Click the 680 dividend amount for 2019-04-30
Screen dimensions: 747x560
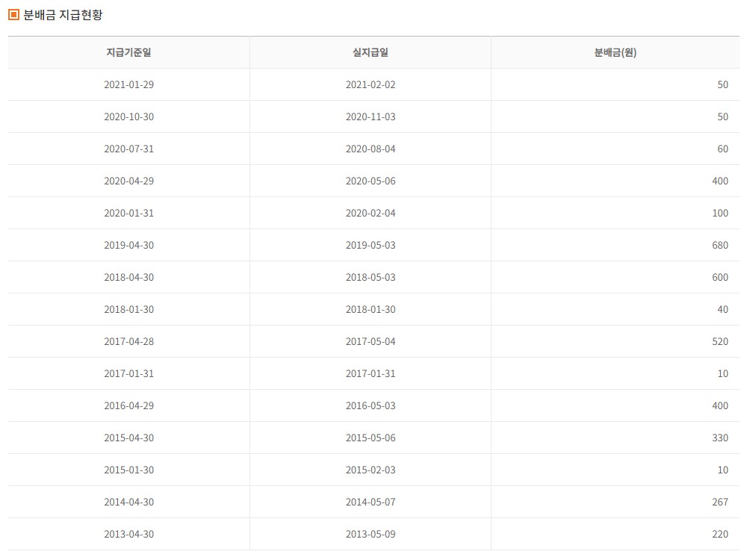[719, 245]
